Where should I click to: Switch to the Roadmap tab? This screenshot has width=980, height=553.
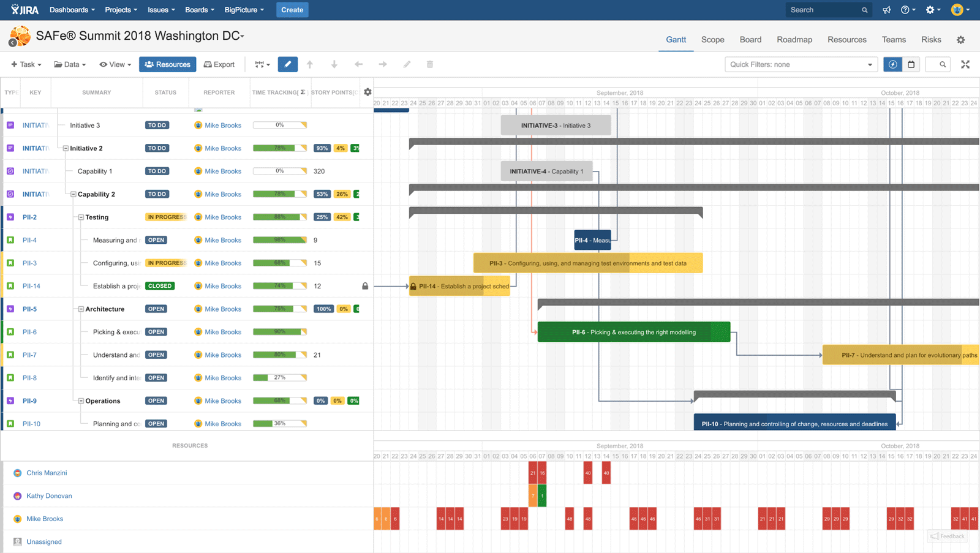click(794, 39)
